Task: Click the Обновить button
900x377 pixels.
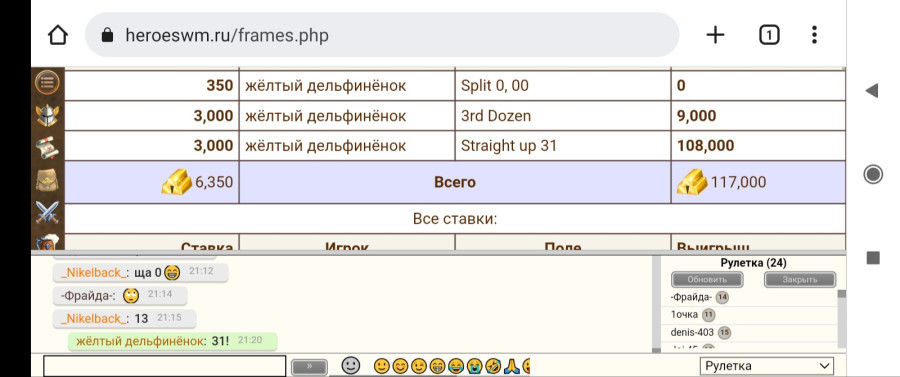Action: pos(707,280)
